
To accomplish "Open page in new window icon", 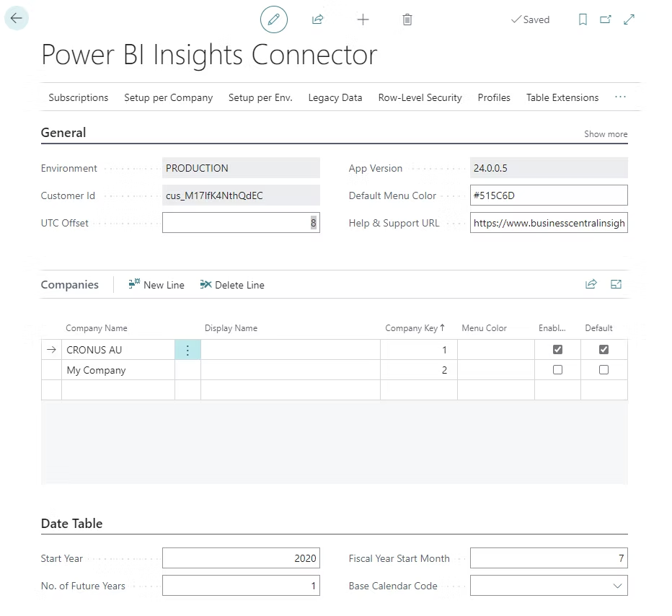I will (x=606, y=19).
